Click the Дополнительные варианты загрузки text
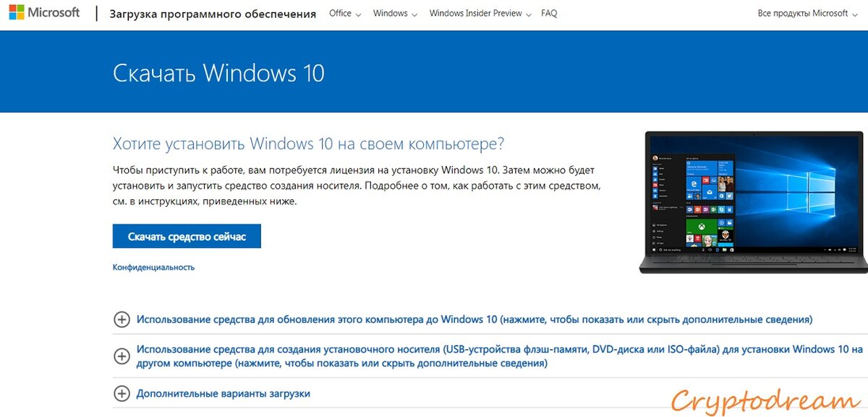The image size is (868, 417). tap(224, 394)
